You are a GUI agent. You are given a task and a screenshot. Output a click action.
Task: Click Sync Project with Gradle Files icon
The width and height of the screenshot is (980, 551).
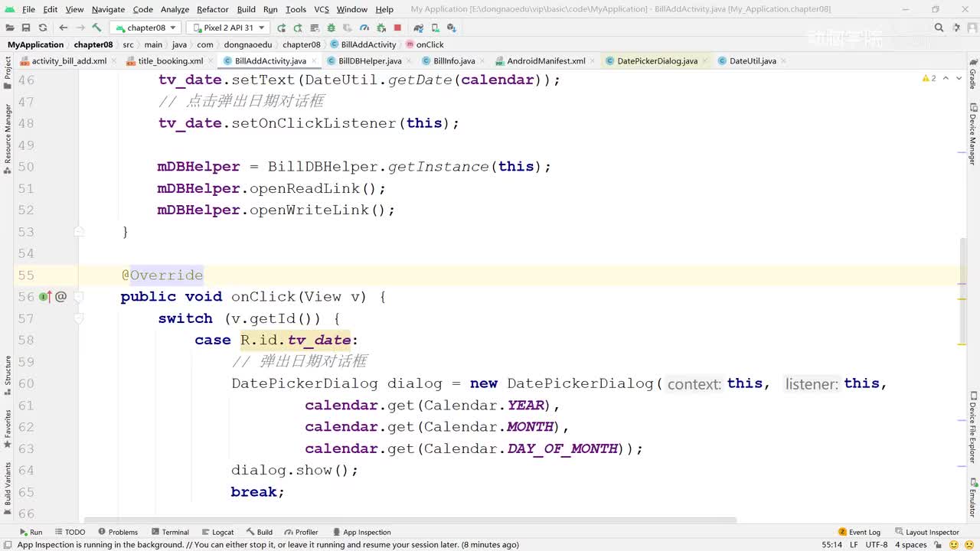[418, 28]
